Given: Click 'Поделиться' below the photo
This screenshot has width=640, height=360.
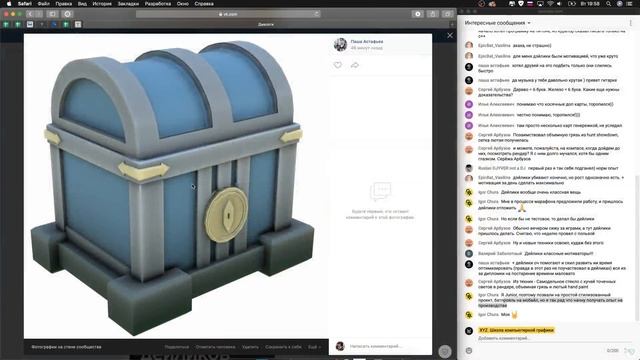Looking at the screenshot, I should [177, 347].
